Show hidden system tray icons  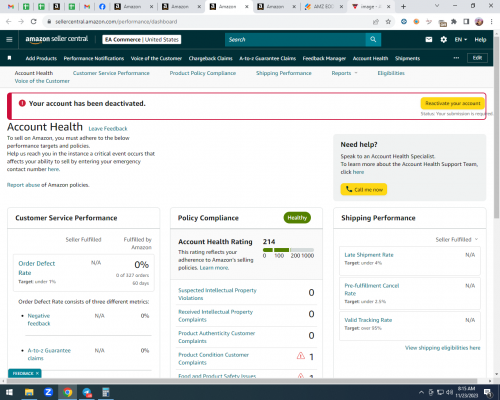(x=421, y=392)
